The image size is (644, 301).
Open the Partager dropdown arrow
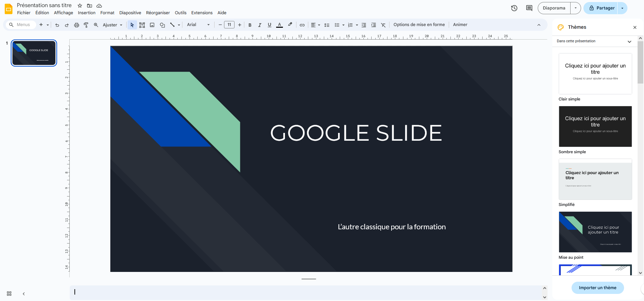pos(622,8)
